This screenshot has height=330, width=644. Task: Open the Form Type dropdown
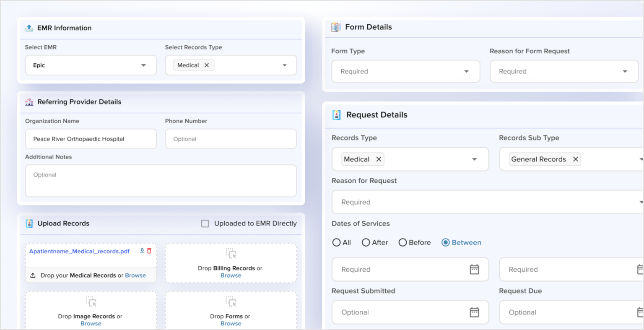466,72
